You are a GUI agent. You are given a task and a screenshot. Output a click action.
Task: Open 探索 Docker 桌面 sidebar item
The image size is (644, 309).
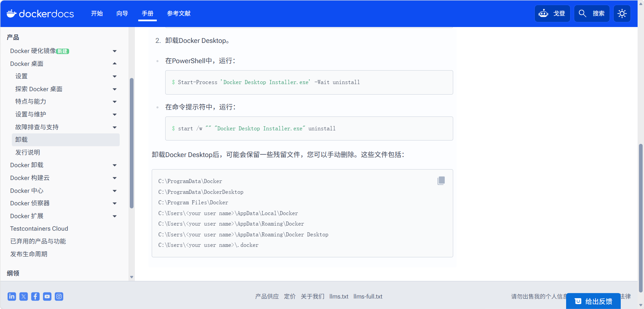tap(39, 89)
